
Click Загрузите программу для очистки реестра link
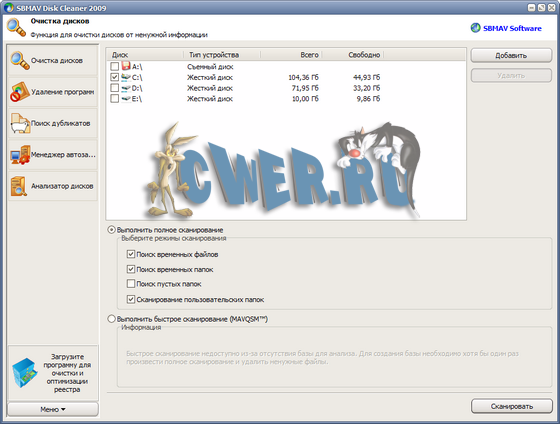click(67, 373)
